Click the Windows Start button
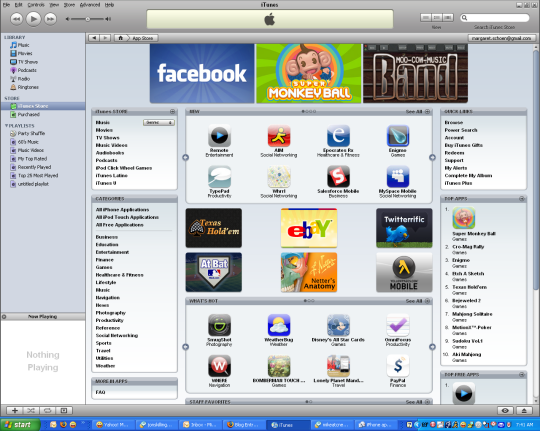This screenshot has height=431, width=540. [x=20, y=425]
